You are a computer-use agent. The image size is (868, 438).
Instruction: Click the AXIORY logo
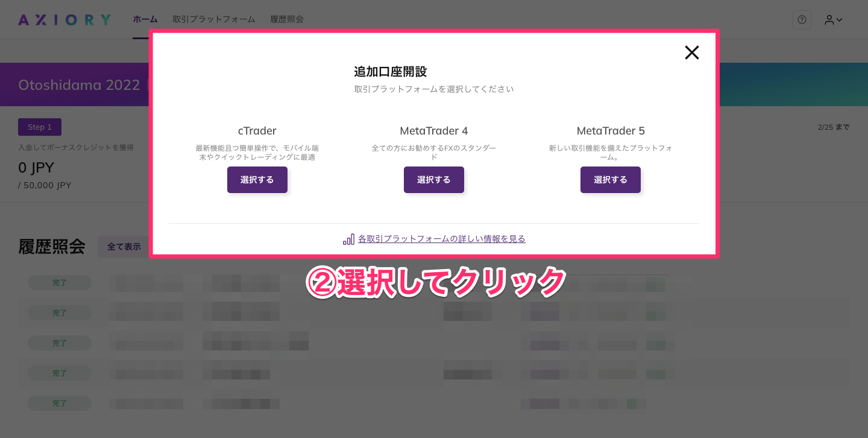coord(64,20)
